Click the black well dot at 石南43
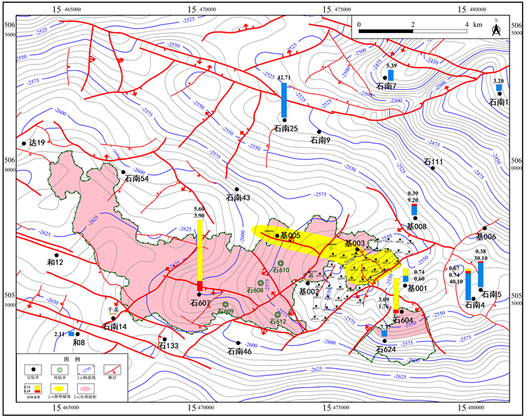The width and height of the screenshot is (527, 420). click(237, 190)
